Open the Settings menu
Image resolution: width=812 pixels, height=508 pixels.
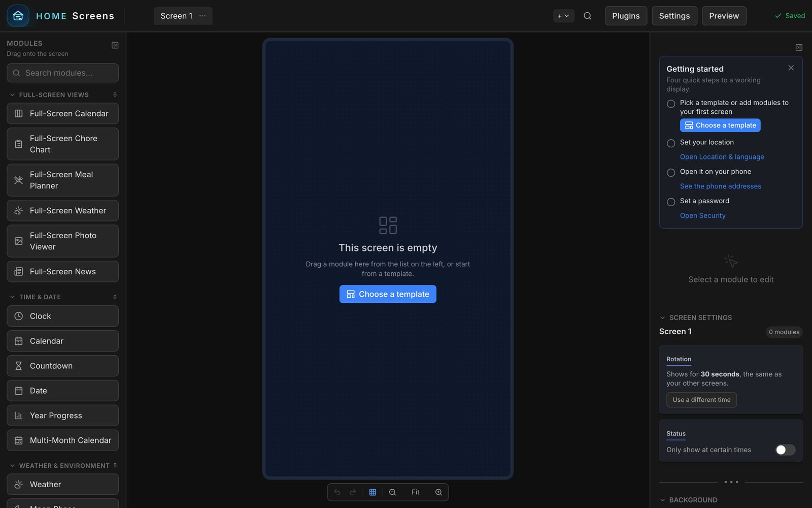(674, 16)
